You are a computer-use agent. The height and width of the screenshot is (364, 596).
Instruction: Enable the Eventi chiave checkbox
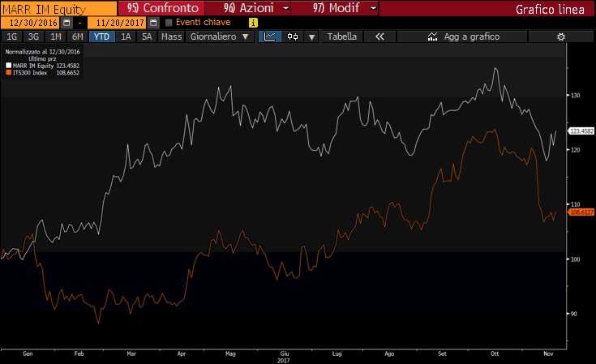click(x=169, y=23)
